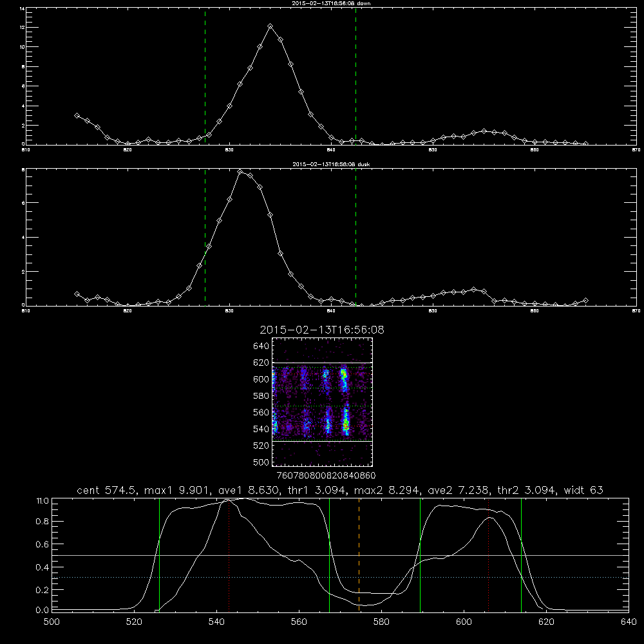
Task: Click the y-axis label 12 of dawn plot
Action: click(x=22, y=28)
